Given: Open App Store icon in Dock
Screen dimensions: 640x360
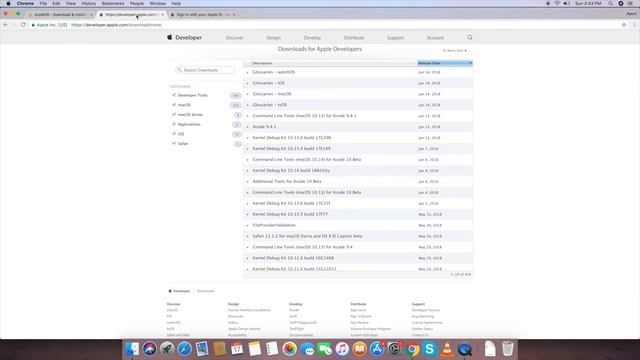Looking at the screenshot, I should [x=377, y=349].
